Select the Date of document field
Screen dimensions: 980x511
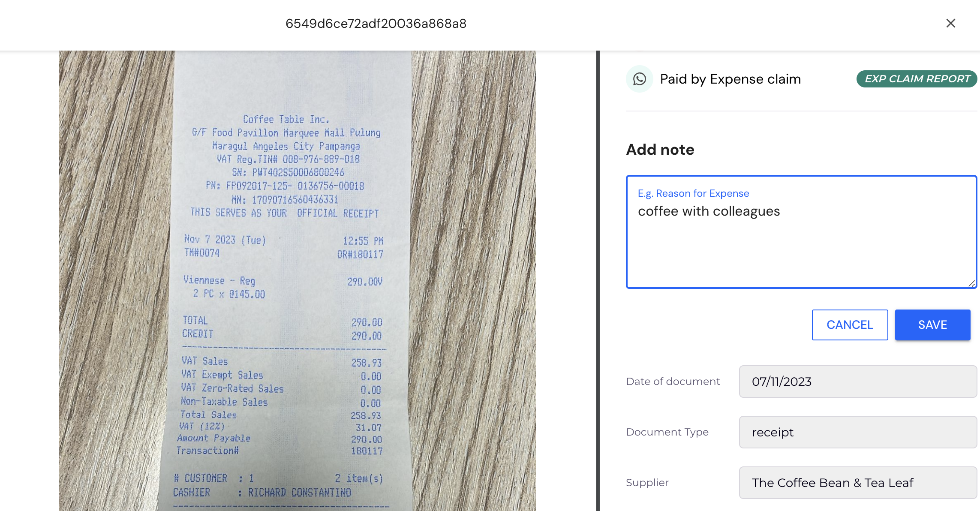pos(858,382)
